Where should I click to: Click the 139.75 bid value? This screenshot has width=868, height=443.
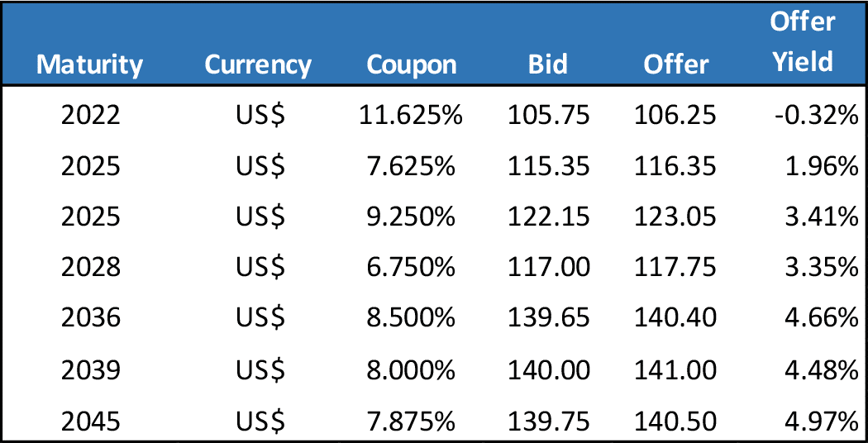(549, 422)
